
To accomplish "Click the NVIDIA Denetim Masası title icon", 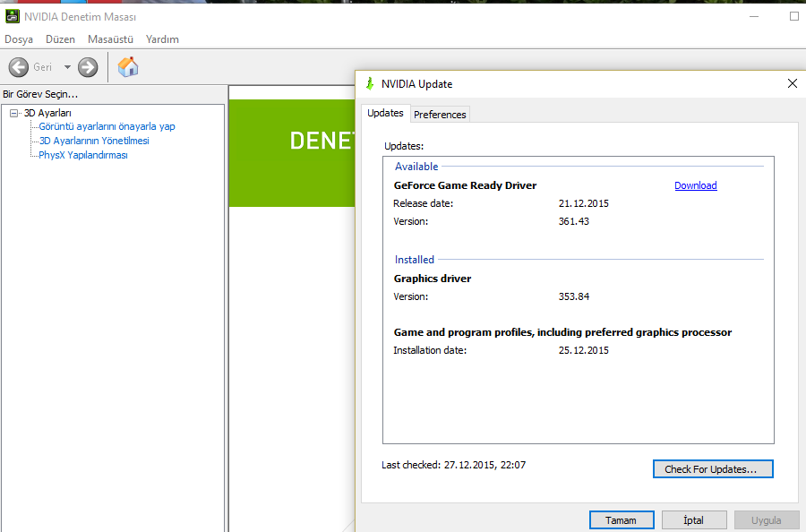I will tap(13, 16).
